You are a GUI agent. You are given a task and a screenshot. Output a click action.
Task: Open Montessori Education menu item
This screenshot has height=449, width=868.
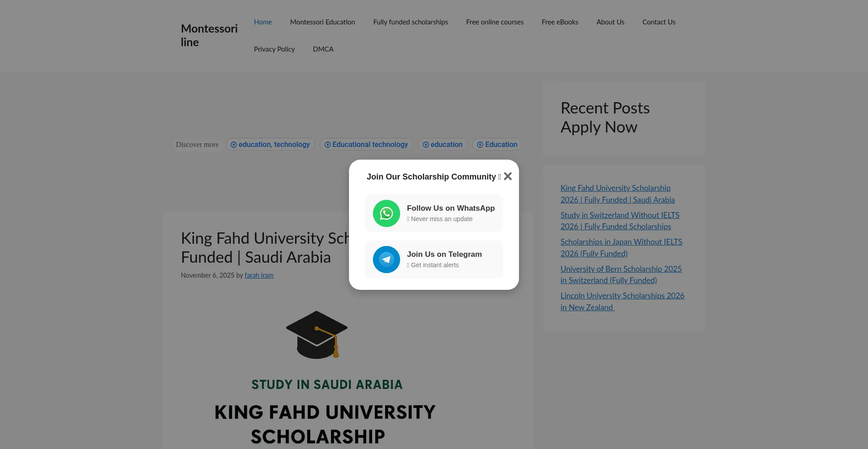click(322, 22)
